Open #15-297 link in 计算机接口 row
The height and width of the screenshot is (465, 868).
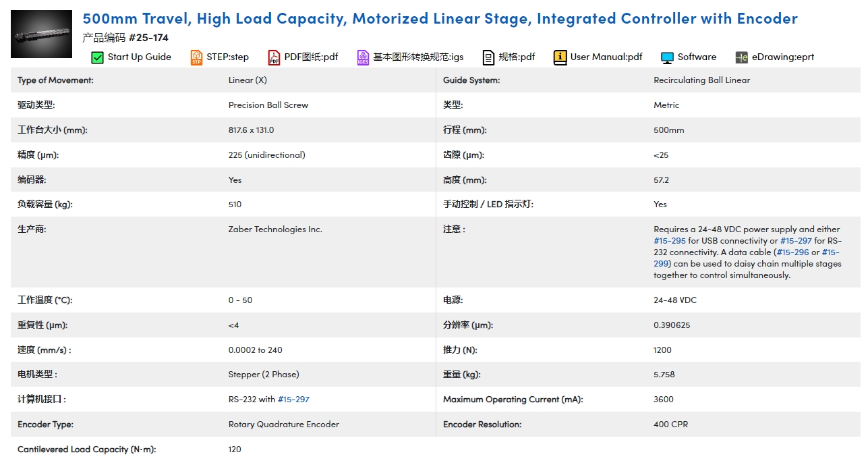point(293,400)
